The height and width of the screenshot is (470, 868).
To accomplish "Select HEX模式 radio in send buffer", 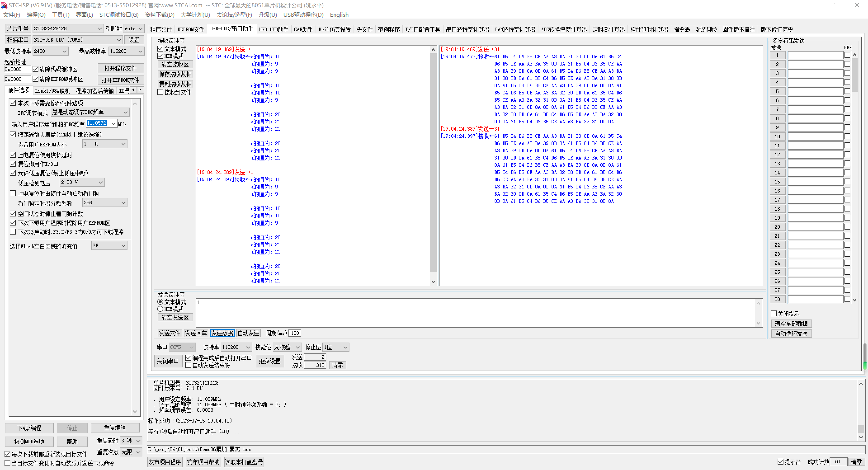I will [x=160, y=309].
